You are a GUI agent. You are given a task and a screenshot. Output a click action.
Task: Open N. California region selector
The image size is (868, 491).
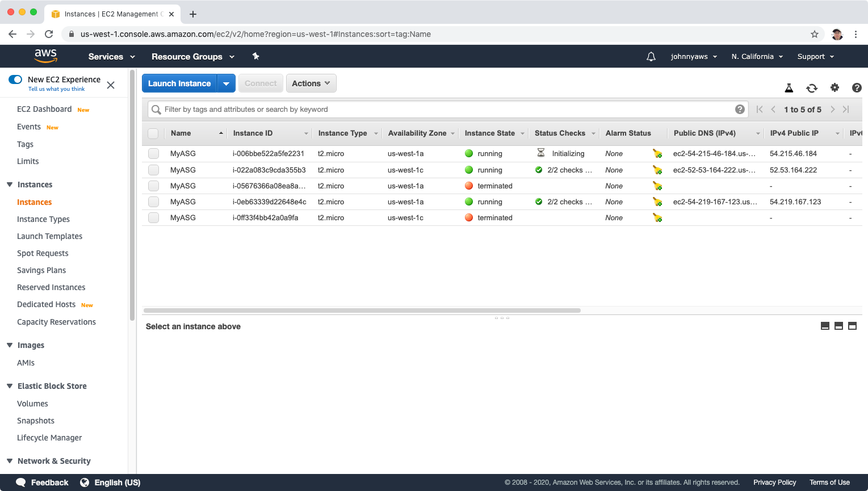(x=757, y=57)
